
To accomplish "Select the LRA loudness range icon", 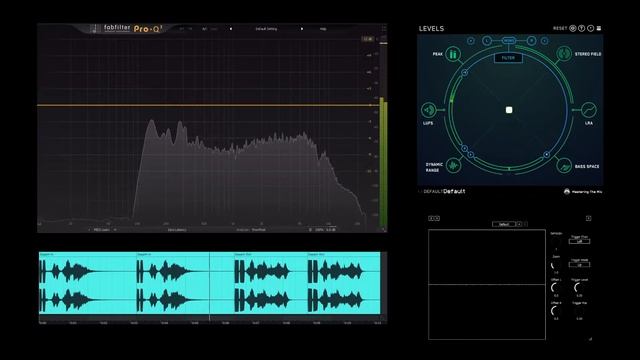I will pos(589,110).
